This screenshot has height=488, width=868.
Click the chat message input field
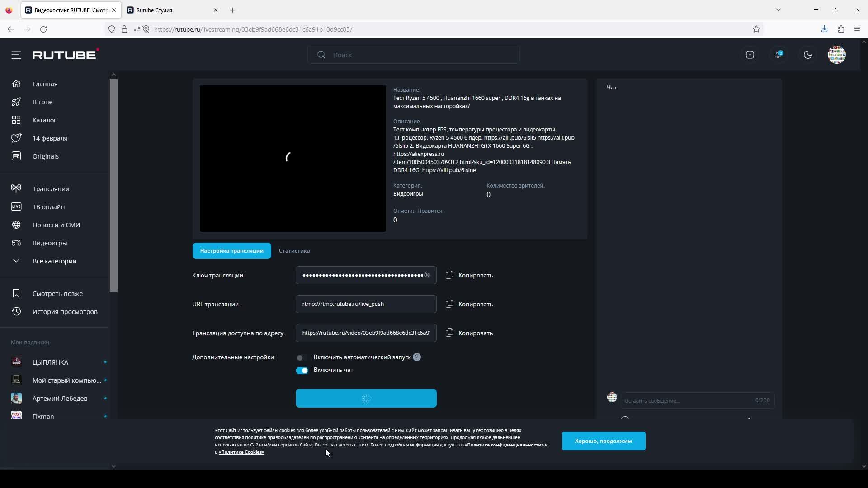click(x=685, y=401)
